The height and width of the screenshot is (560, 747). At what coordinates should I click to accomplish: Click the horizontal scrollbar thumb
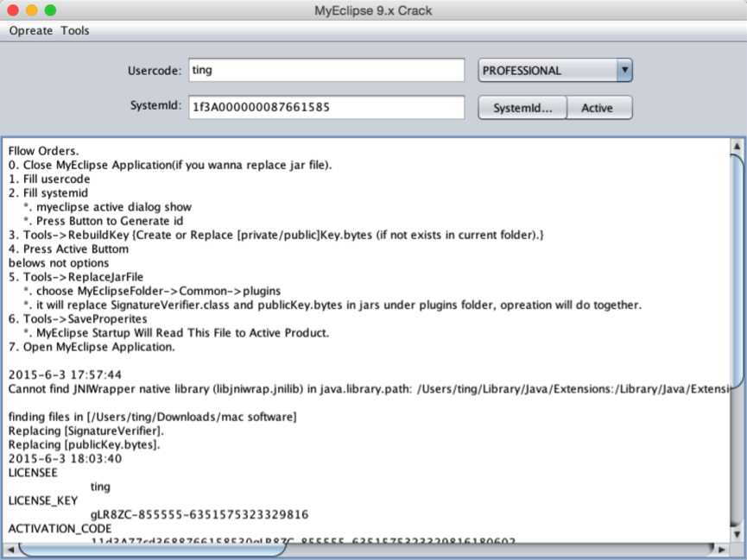click(153, 550)
